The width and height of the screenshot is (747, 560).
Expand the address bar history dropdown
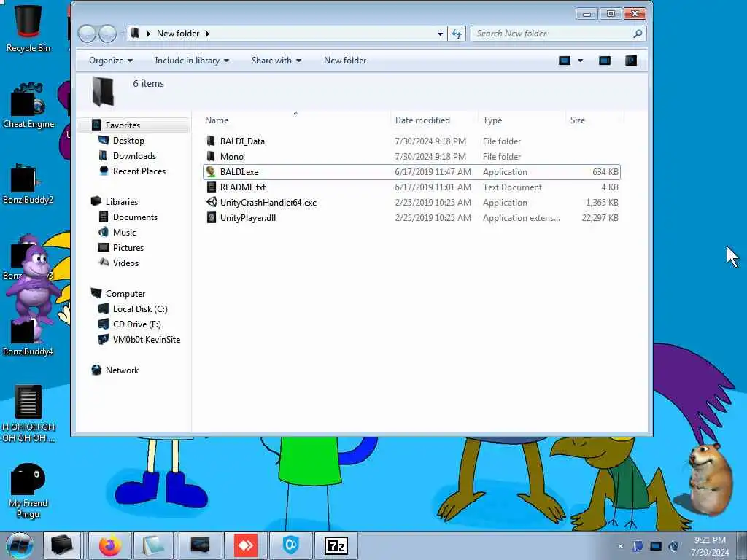click(x=440, y=34)
